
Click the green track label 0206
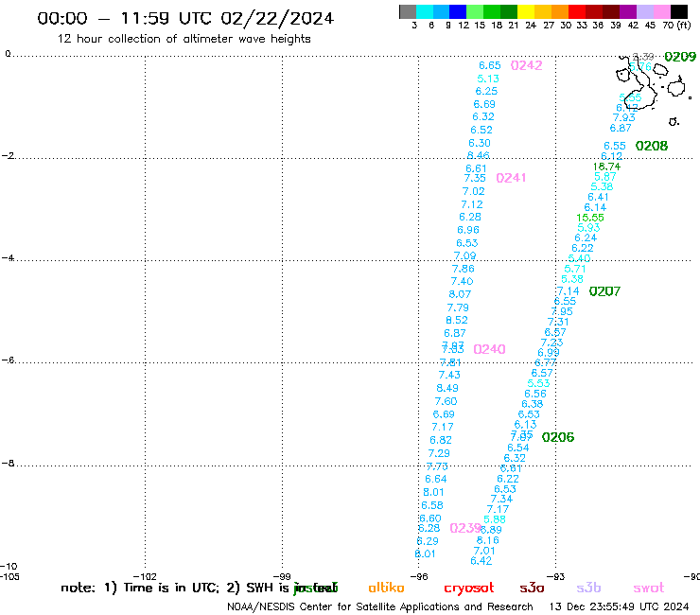pos(557,437)
